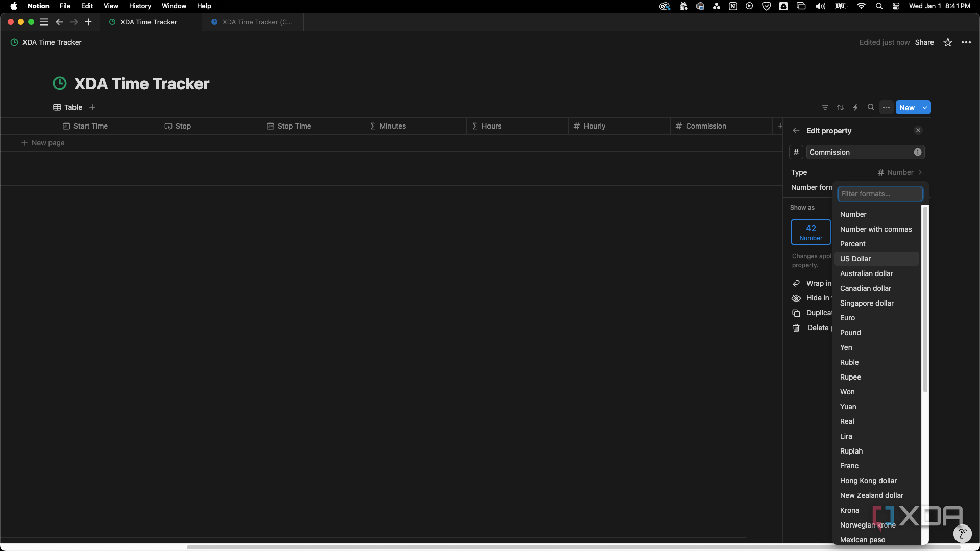Image resolution: width=980 pixels, height=551 pixels.
Task: Choose the Rupee format
Action: point(876,377)
